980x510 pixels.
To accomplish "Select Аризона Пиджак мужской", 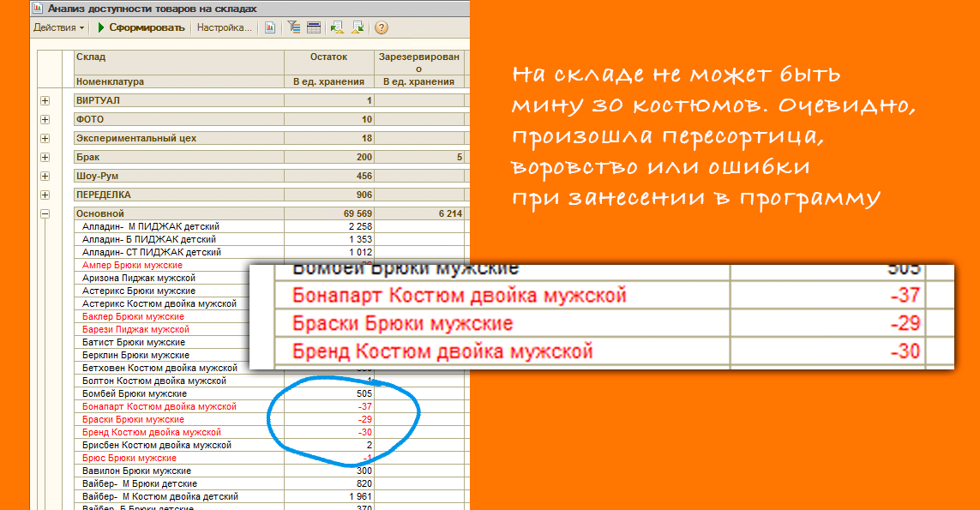I will (139, 278).
